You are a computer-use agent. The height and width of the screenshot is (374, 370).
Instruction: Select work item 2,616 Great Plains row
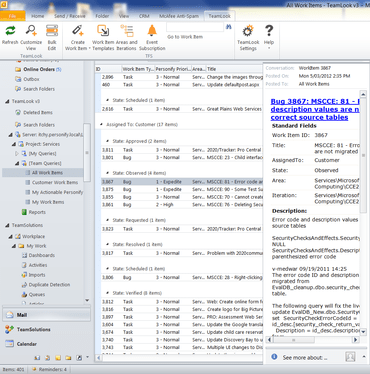click(x=182, y=109)
